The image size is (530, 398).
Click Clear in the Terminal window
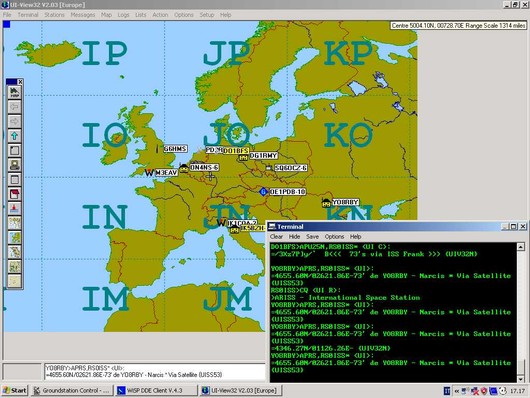tap(276, 237)
